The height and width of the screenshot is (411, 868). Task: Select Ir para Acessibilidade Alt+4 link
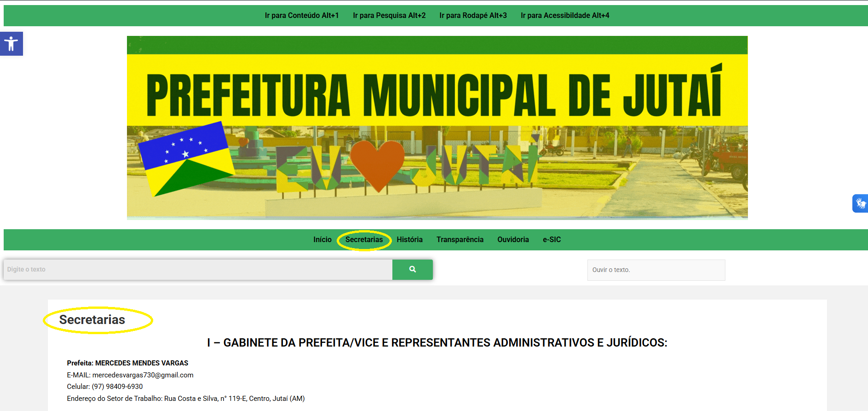click(565, 16)
